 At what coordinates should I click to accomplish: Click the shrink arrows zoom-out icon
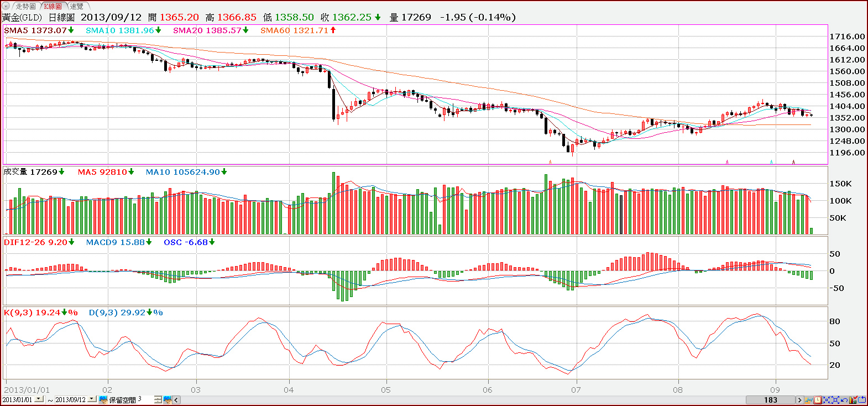[827, 400]
